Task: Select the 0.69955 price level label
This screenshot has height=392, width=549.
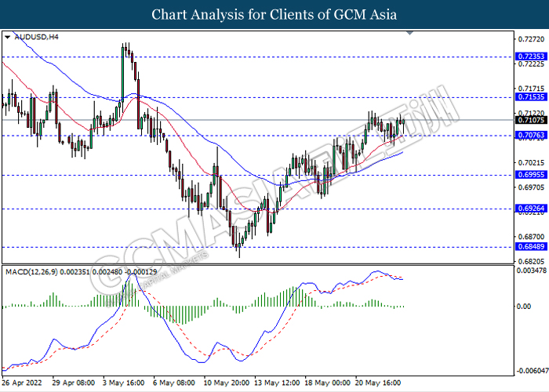Action: [531, 175]
